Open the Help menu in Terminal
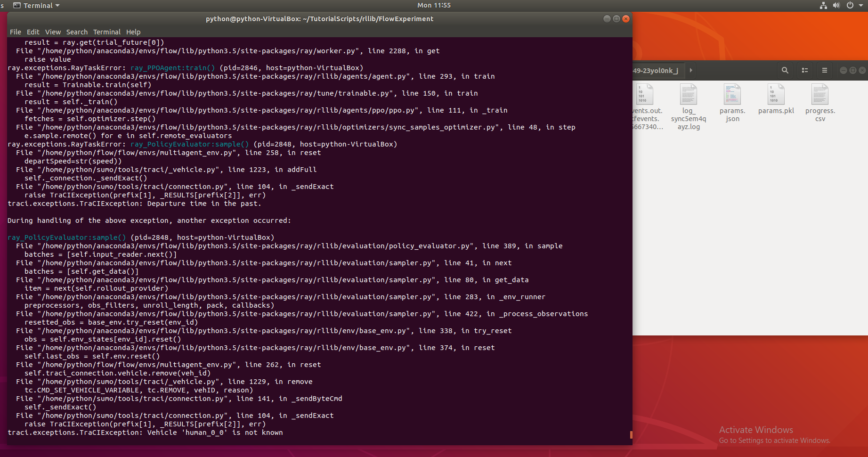 pyautogui.click(x=133, y=32)
